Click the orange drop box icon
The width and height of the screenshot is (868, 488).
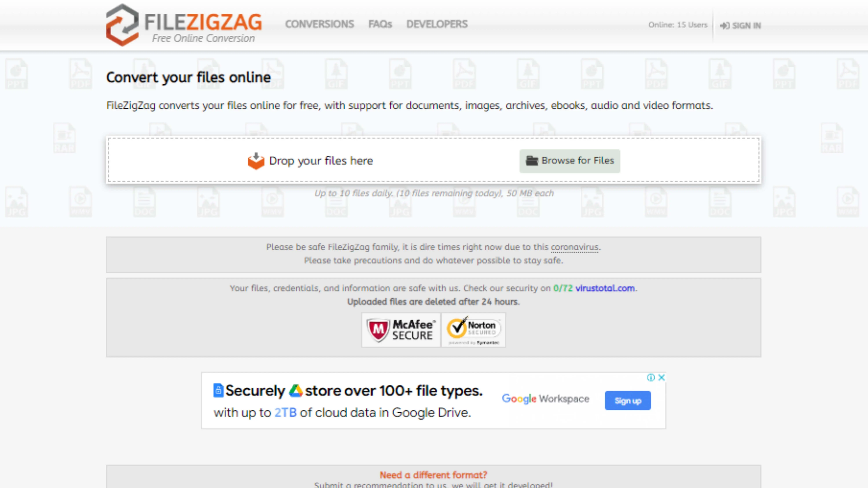click(256, 161)
